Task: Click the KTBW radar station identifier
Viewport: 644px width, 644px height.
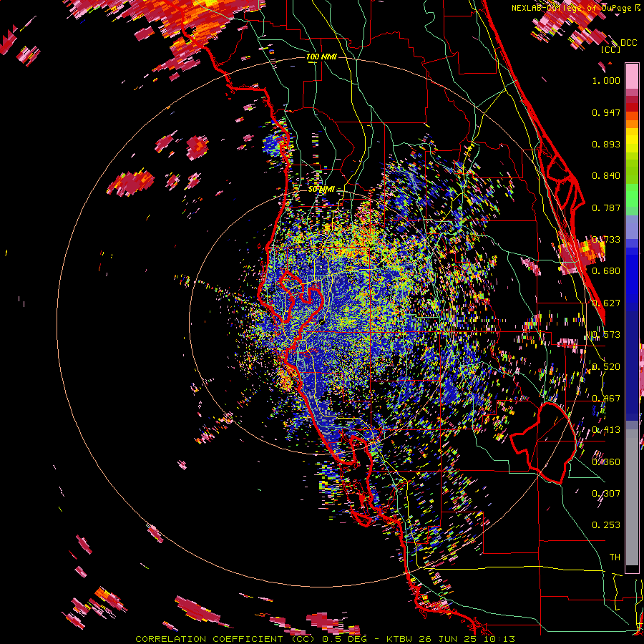Action: click(400, 639)
